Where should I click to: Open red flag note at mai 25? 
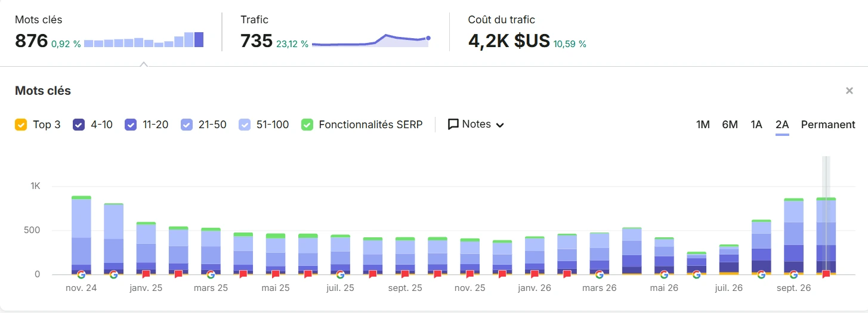click(x=276, y=274)
